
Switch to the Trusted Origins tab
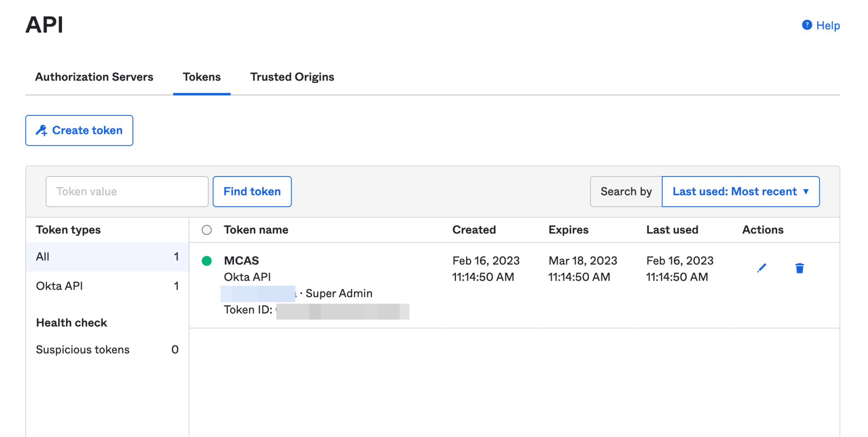(x=292, y=77)
